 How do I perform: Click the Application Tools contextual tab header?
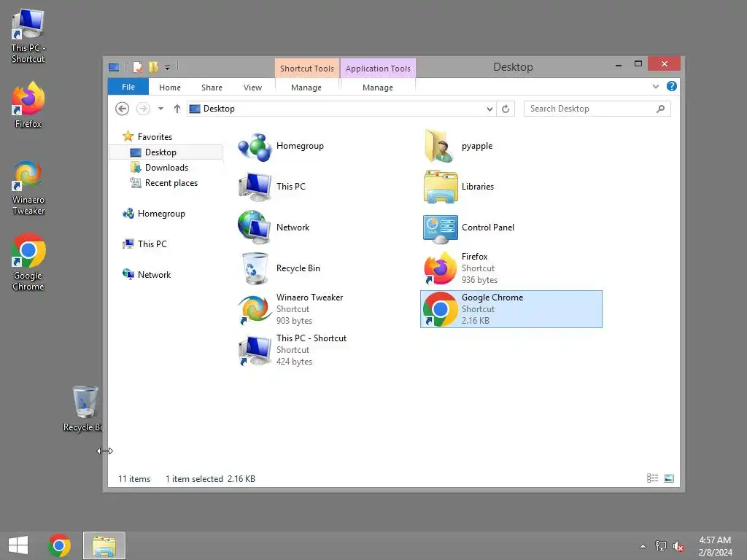pos(378,68)
